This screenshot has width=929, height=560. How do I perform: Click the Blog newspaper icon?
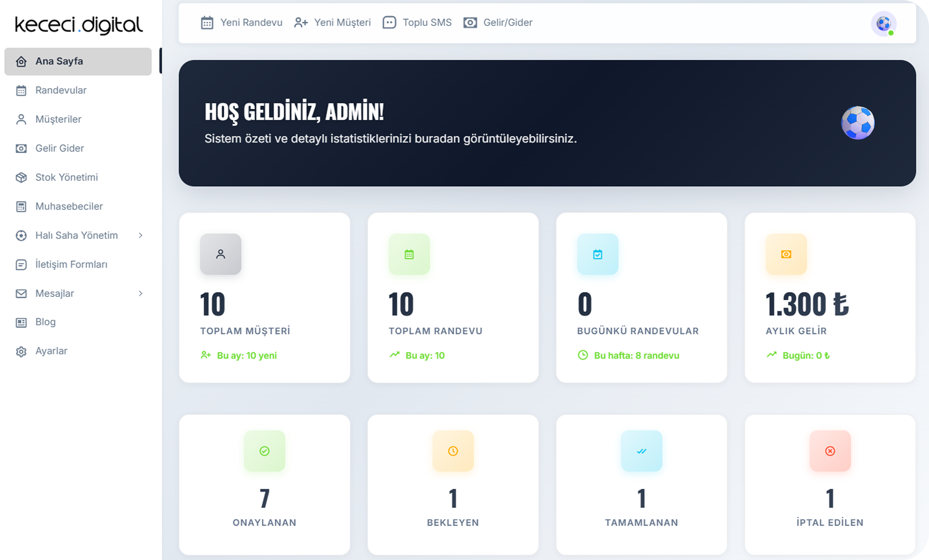(x=21, y=322)
